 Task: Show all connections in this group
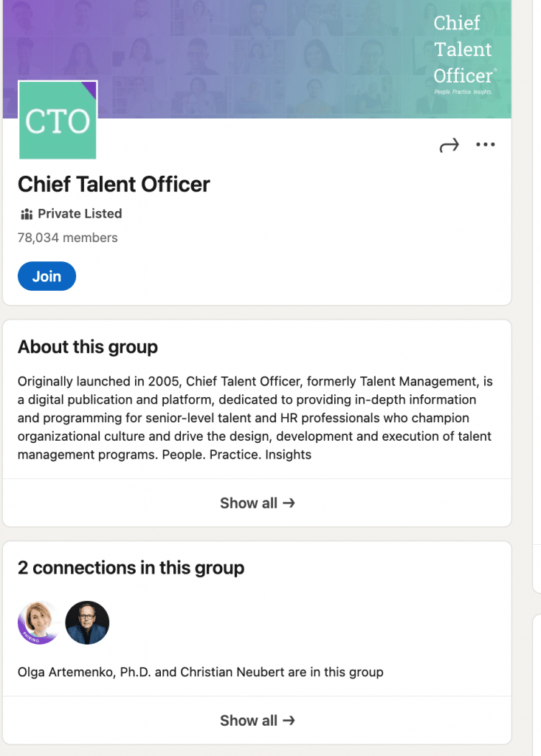(258, 720)
